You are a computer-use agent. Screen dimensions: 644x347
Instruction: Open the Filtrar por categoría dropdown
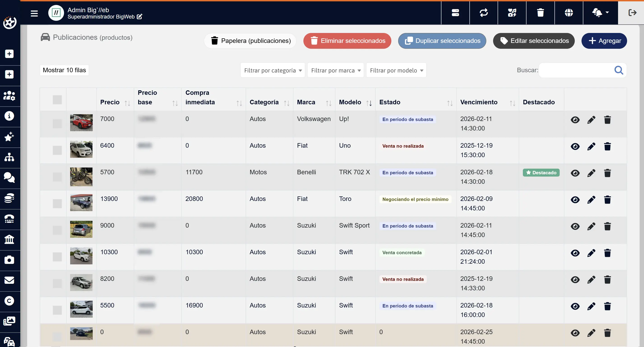coord(272,70)
